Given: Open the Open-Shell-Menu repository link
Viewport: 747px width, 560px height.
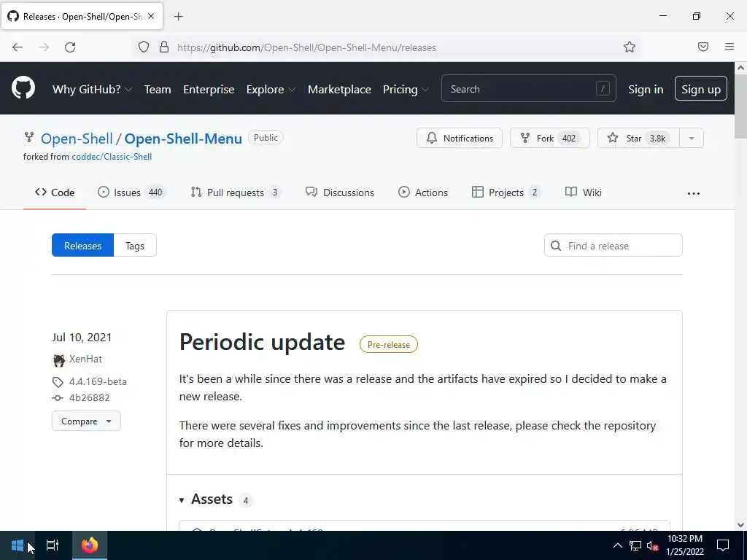Looking at the screenshot, I should coord(183,139).
